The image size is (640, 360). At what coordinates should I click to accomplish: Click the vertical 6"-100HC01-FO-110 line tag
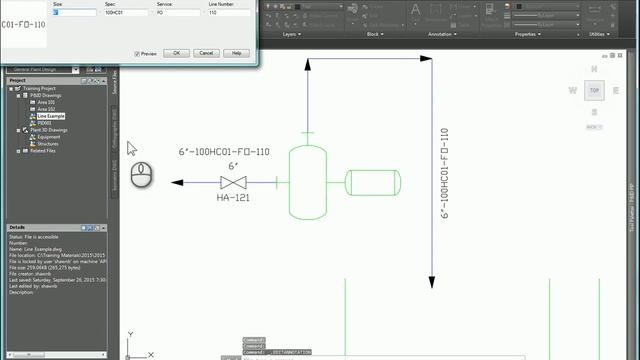445,173
